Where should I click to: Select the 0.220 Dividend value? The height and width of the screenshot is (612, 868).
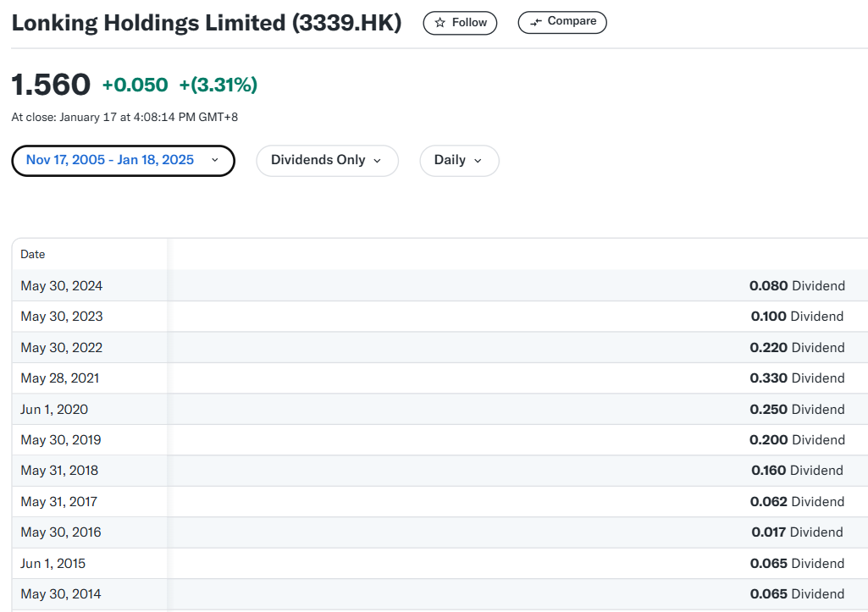click(797, 348)
